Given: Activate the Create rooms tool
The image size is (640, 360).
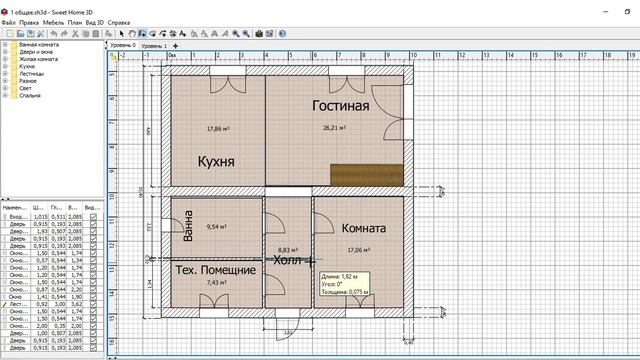Looking at the screenshot, I should point(153,34).
